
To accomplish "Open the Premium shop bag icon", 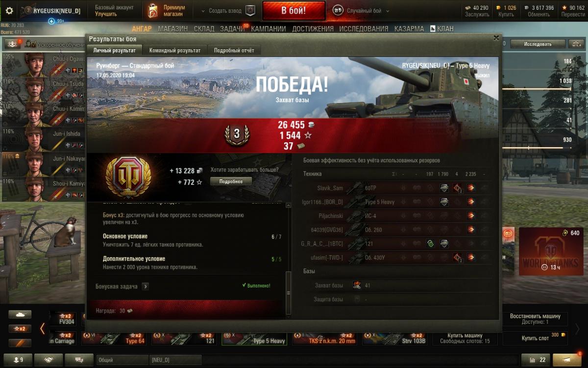I will tap(153, 10).
